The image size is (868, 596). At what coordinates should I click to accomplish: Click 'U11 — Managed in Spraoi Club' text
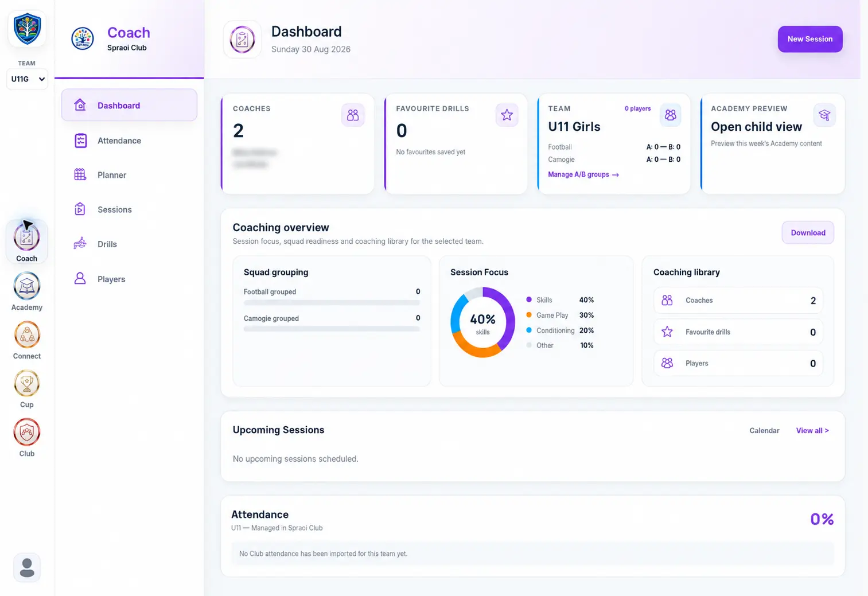click(277, 528)
